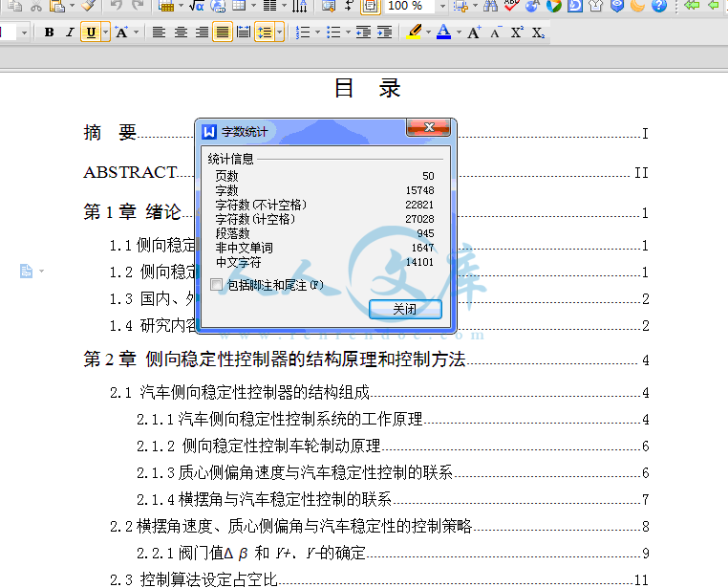Decrease paragraph indent
728x588 pixels.
click(x=363, y=33)
